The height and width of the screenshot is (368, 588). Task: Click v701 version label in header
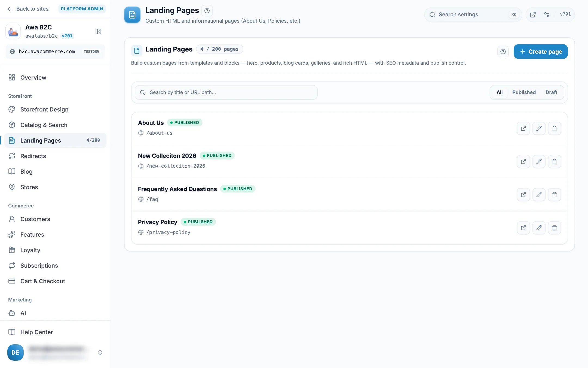pyautogui.click(x=565, y=14)
